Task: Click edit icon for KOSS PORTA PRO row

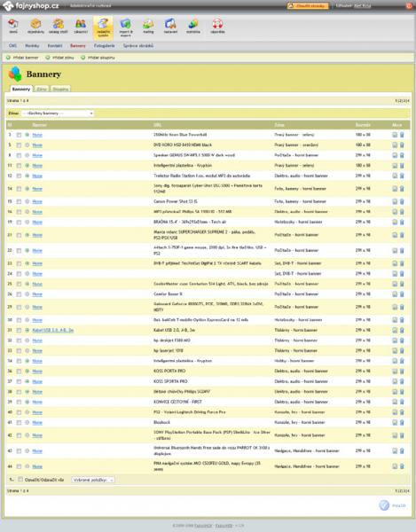Action: coord(395,372)
